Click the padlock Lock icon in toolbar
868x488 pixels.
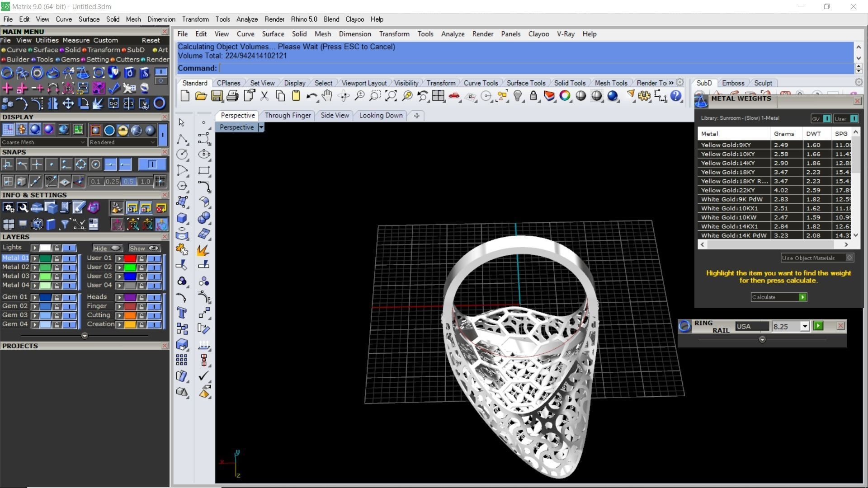tap(533, 96)
